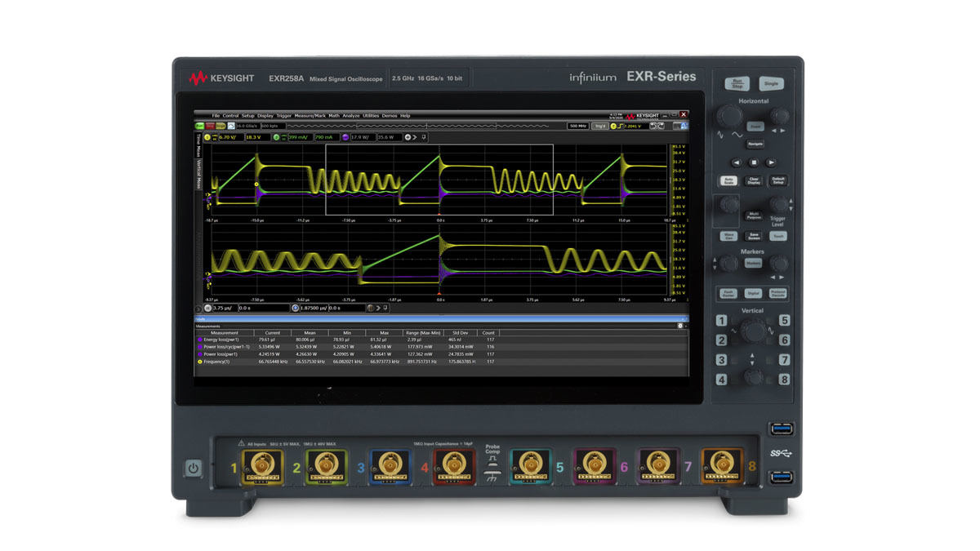Toggle the Vertical channel 3 key
980x551 pixels.
722,360
